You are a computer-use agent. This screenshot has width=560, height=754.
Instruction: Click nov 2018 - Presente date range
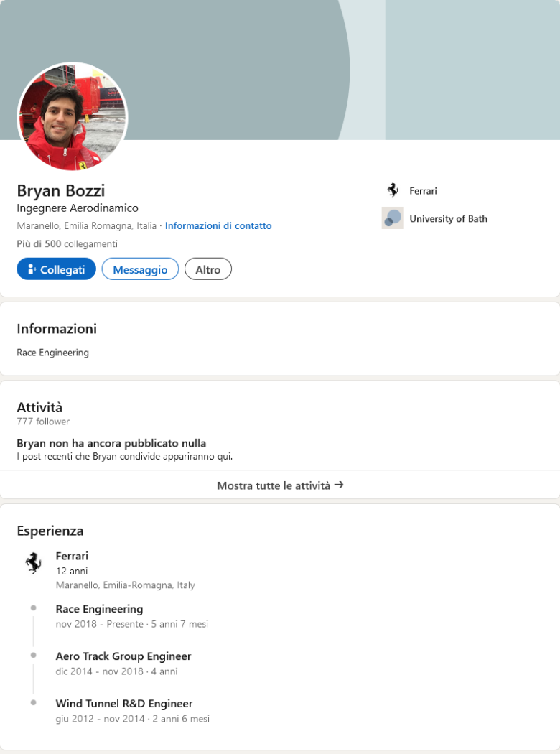pyautogui.click(x=100, y=624)
